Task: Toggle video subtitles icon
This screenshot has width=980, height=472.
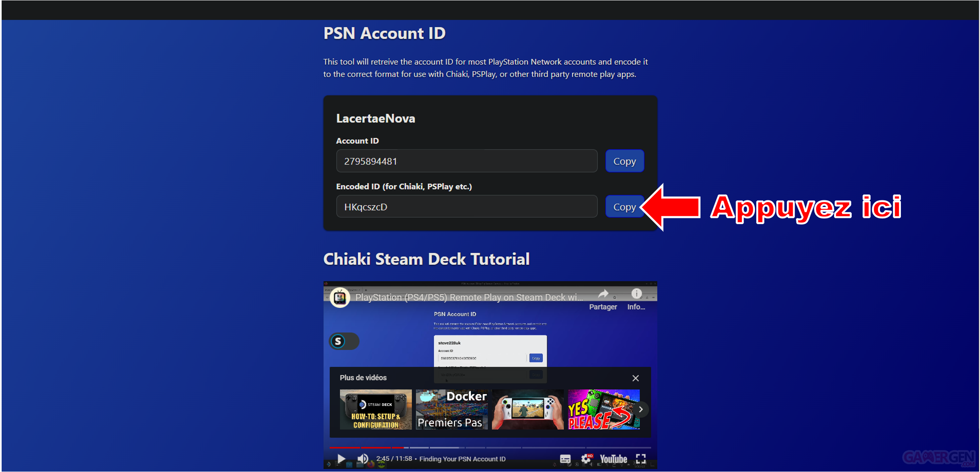Action: click(565, 459)
